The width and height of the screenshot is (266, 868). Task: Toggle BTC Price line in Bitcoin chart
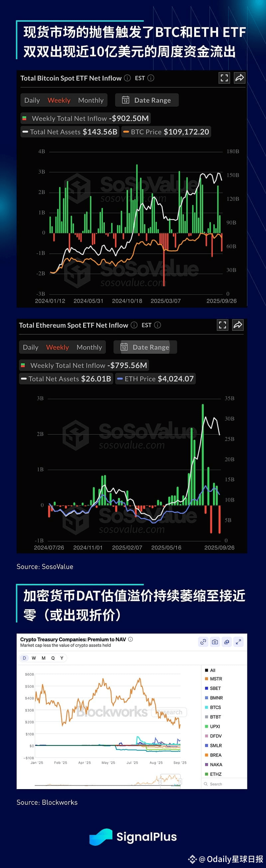(x=166, y=132)
